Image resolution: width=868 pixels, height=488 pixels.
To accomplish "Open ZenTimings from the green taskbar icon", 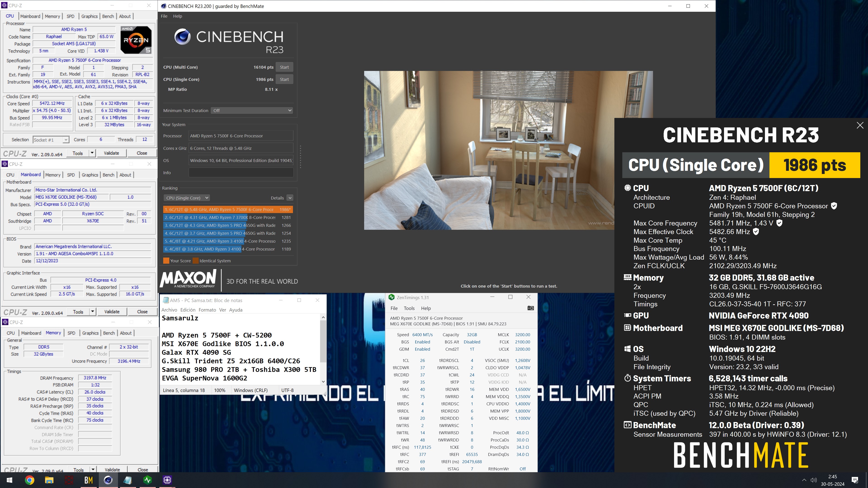I will (148, 480).
